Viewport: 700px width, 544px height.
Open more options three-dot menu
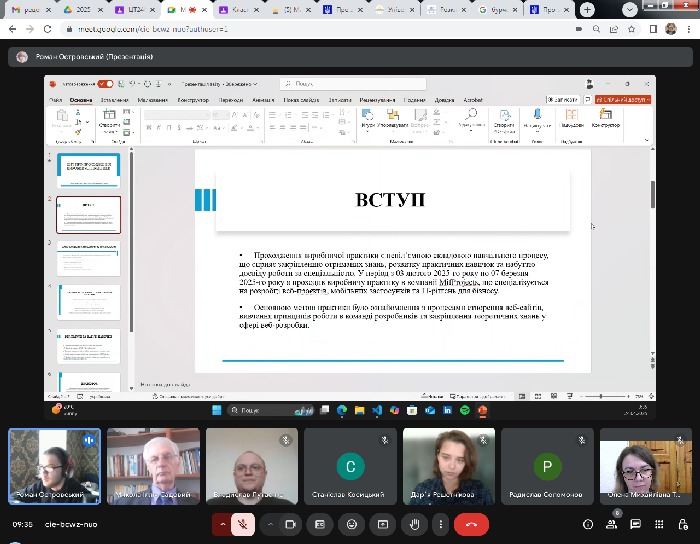click(x=442, y=524)
